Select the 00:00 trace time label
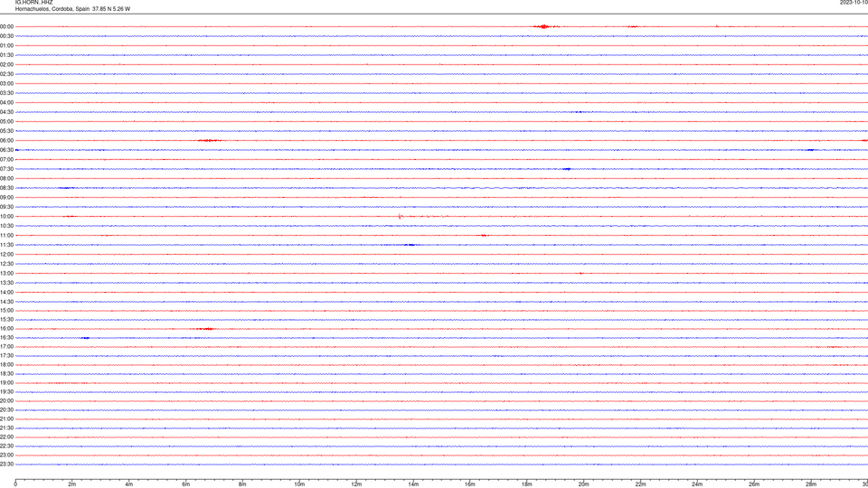The image size is (868, 488). coord(6,26)
